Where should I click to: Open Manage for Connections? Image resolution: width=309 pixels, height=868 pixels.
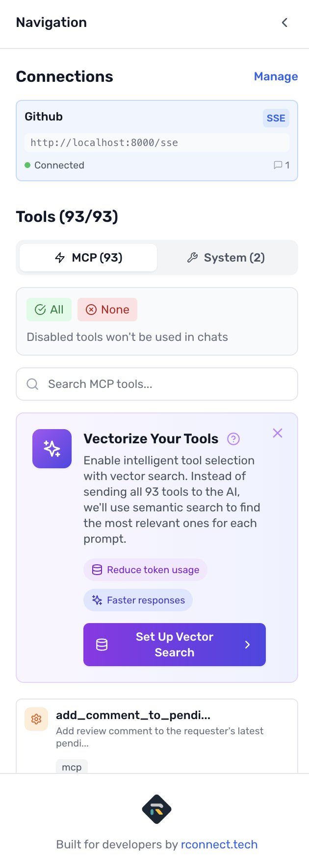coord(276,76)
